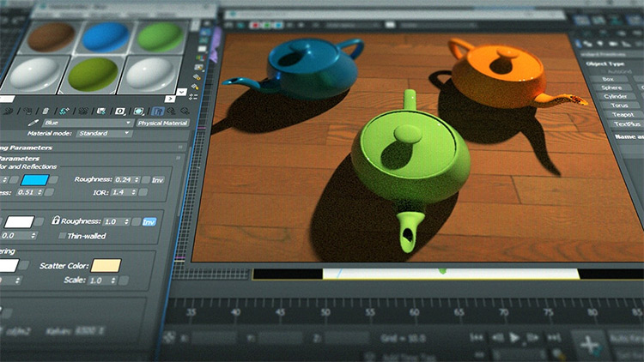This screenshot has height=362, width=644.
Task: Open the Blue material name dropdown
Action: [x=88, y=123]
